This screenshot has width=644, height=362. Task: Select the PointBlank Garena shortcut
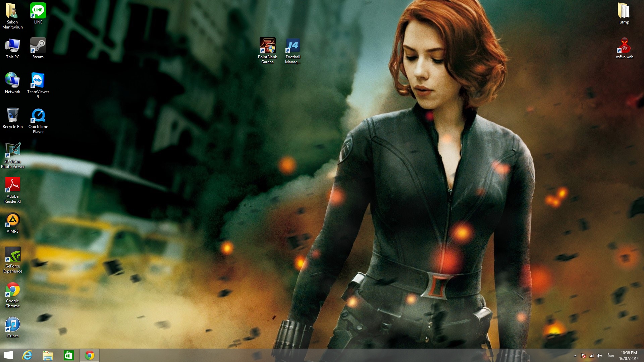pos(267,46)
